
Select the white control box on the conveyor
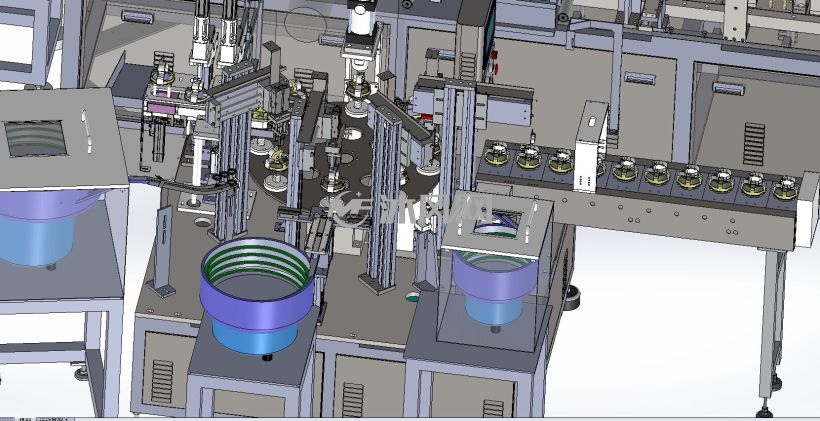590,147
